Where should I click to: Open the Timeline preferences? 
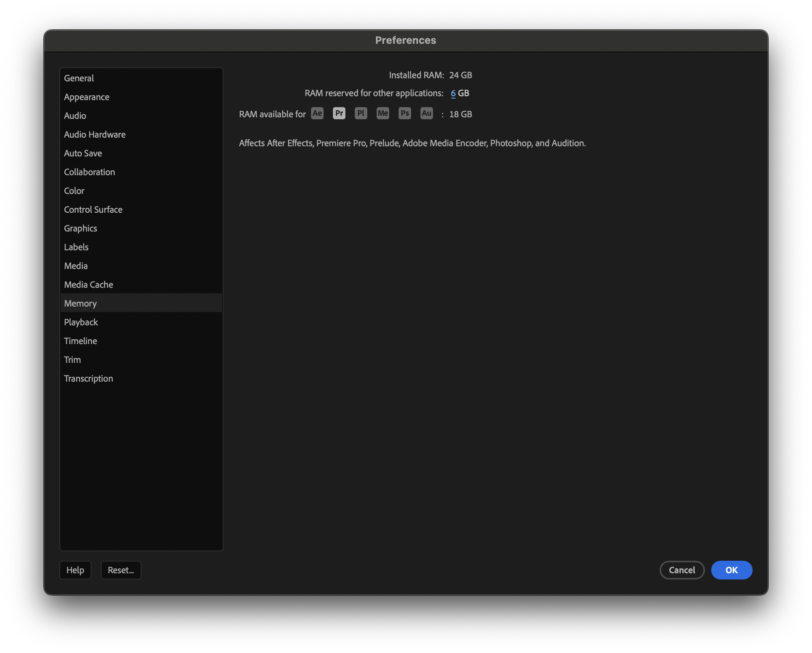point(80,341)
